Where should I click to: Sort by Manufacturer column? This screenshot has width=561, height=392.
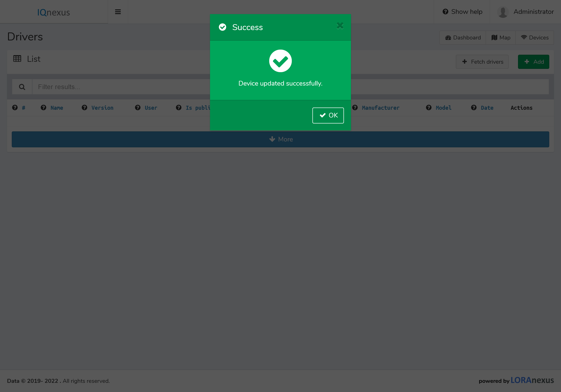click(x=381, y=108)
